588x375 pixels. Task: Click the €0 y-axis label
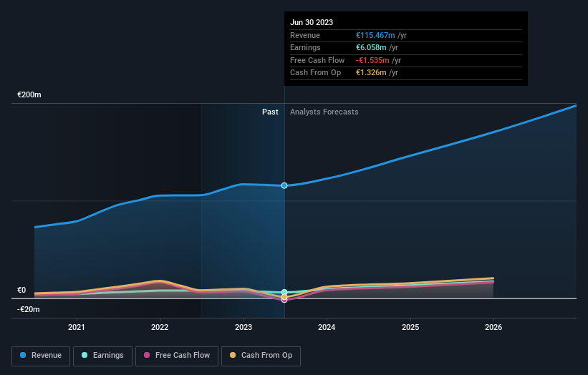21,290
